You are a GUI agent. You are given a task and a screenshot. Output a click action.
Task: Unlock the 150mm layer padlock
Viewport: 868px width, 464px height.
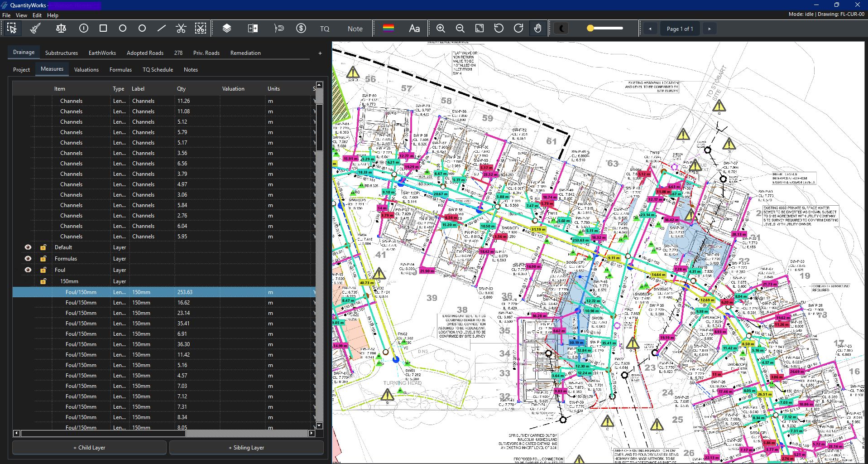point(43,281)
